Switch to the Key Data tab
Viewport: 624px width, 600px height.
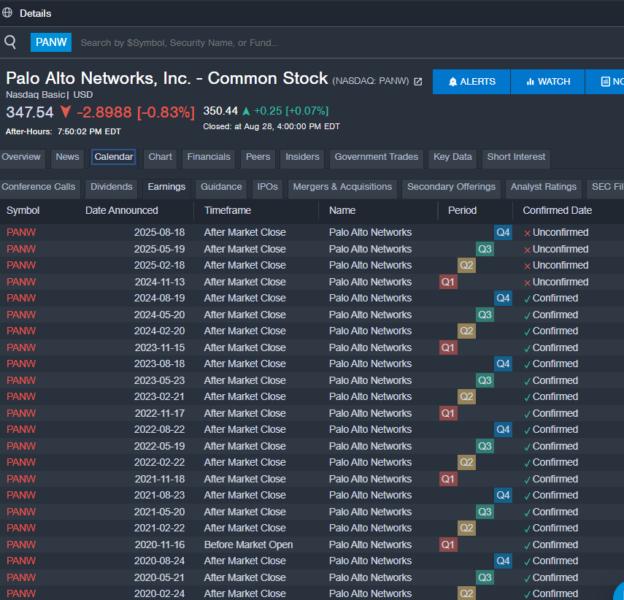pyautogui.click(x=452, y=157)
